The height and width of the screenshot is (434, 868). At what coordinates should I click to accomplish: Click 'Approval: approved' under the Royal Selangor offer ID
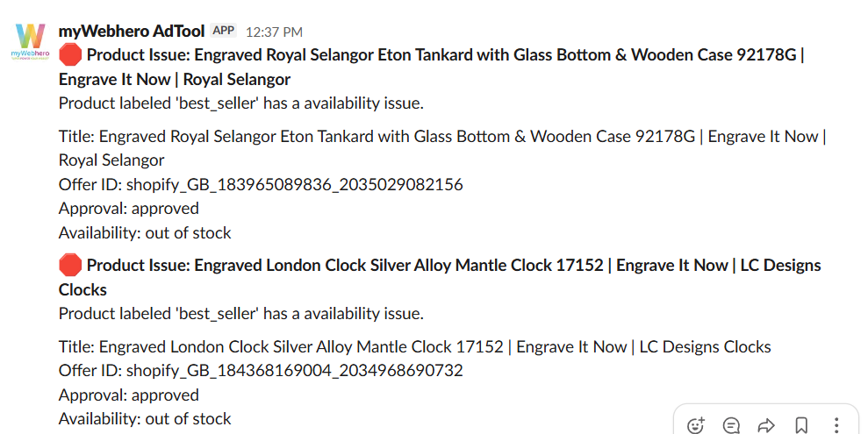tap(129, 209)
